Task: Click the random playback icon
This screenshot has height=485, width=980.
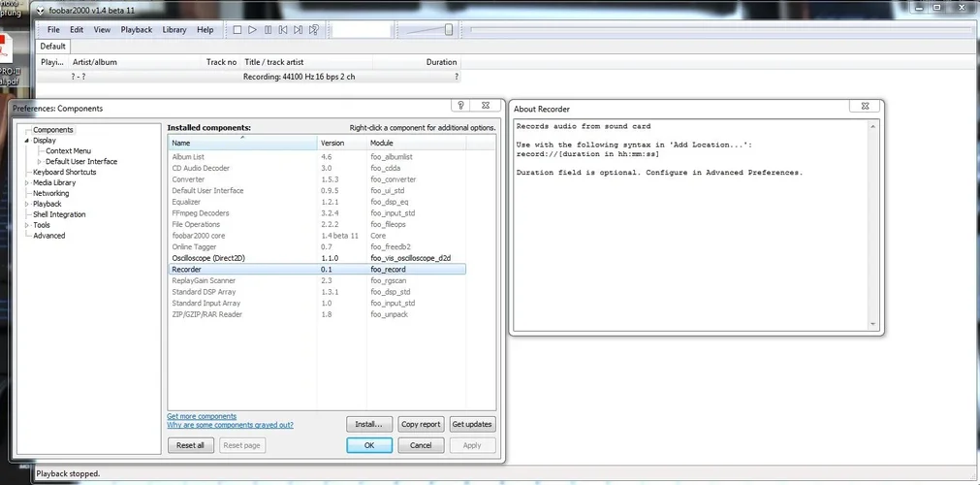Action: 314,30
